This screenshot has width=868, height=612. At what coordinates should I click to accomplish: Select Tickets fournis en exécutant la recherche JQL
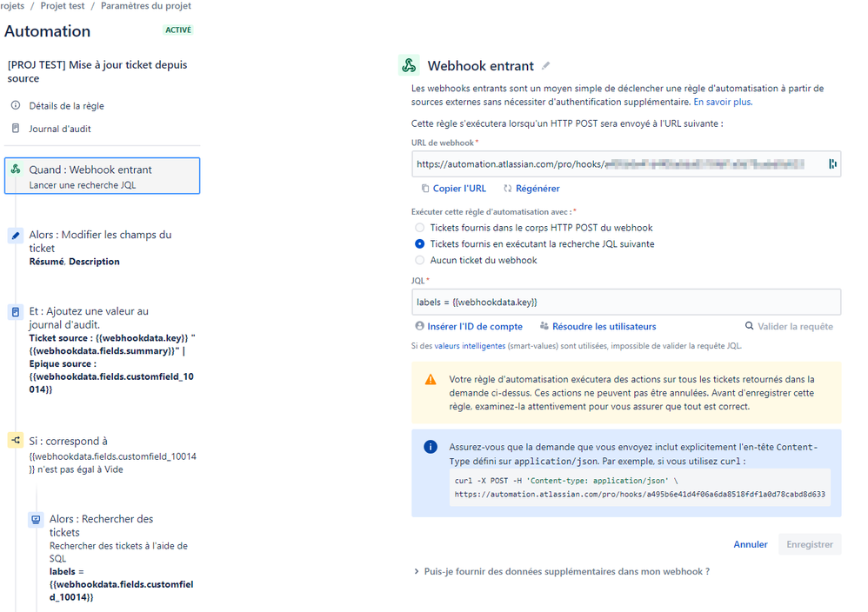tap(419, 244)
